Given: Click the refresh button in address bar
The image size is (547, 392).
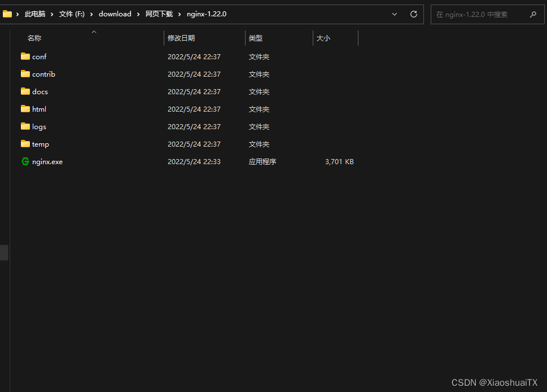Looking at the screenshot, I should pyautogui.click(x=414, y=14).
